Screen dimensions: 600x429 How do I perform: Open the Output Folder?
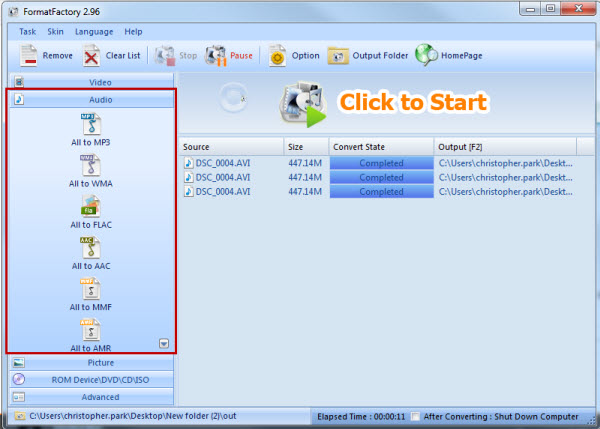tap(368, 56)
